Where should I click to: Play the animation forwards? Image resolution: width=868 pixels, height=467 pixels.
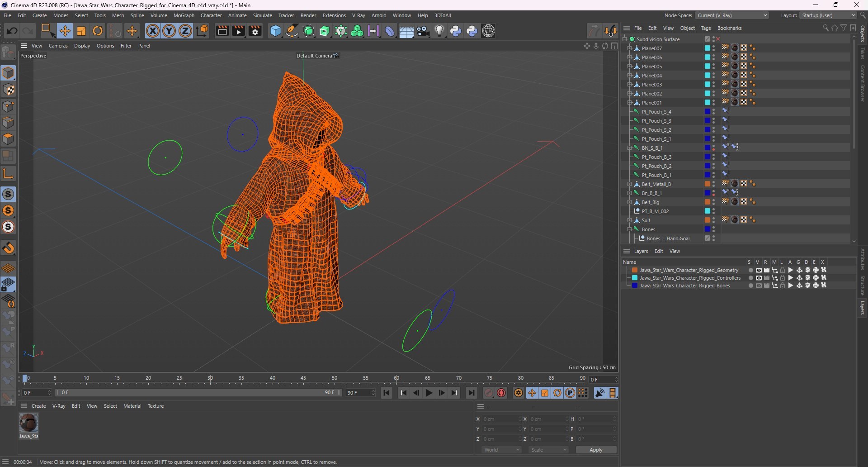429,393
